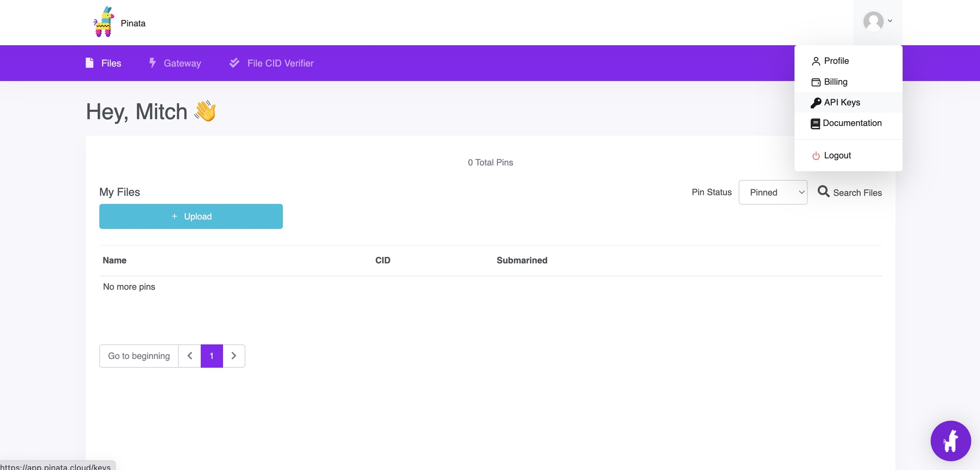Click the File CID Verifier checkmark icon

point(234,63)
